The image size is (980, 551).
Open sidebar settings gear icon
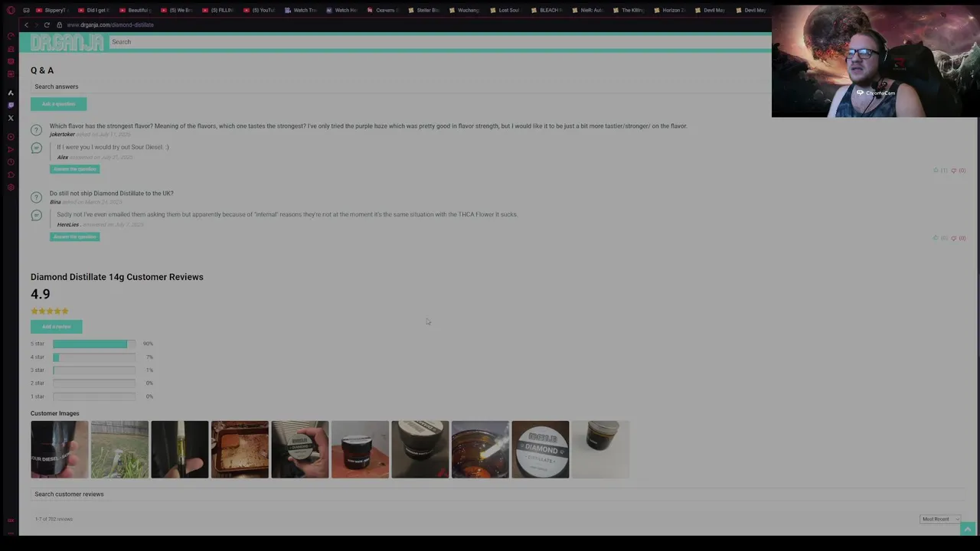pos(11,187)
